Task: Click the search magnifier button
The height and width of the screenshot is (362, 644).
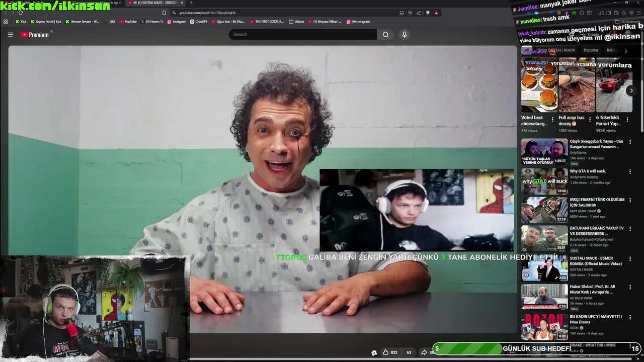Action: [x=385, y=35]
